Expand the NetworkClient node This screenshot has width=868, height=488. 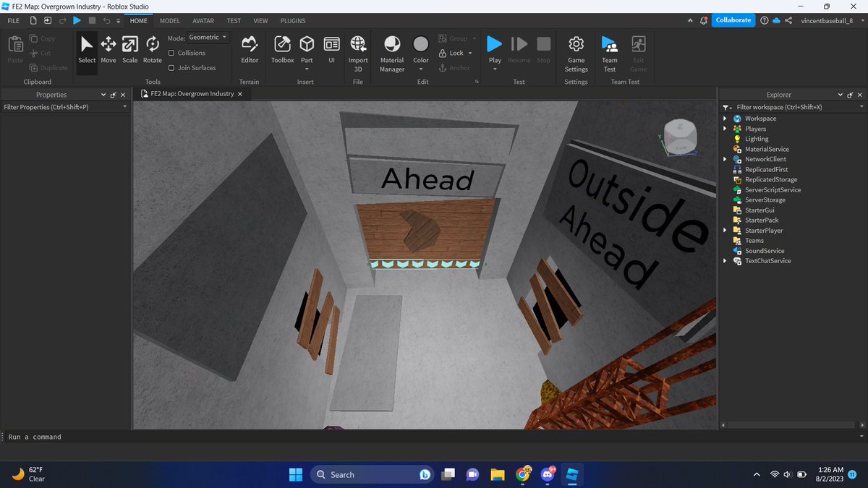click(x=726, y=159)
